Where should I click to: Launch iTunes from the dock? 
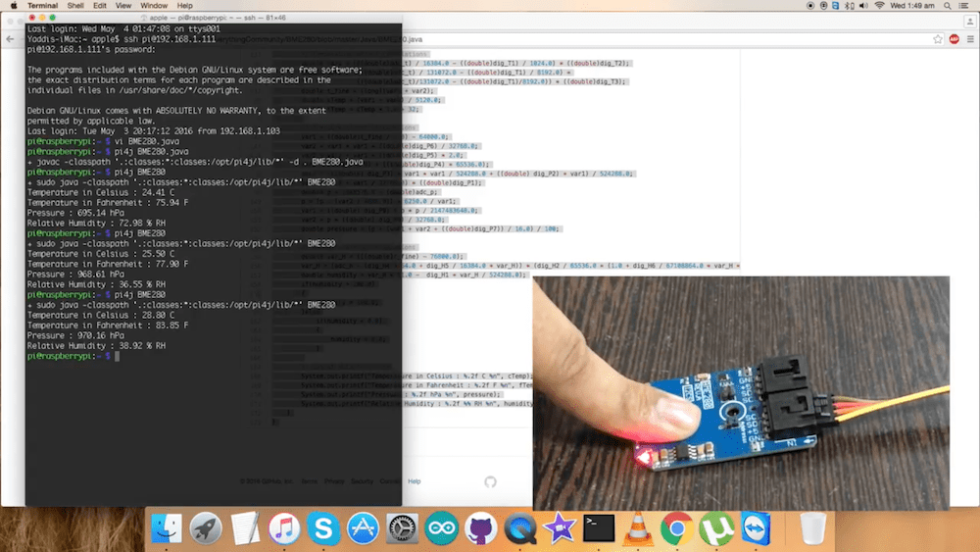click(284, 528)
